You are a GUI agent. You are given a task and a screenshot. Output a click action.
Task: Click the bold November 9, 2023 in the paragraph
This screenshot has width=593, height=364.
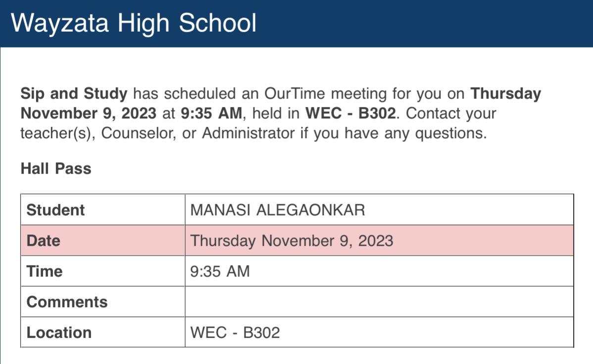pos(88,113)
